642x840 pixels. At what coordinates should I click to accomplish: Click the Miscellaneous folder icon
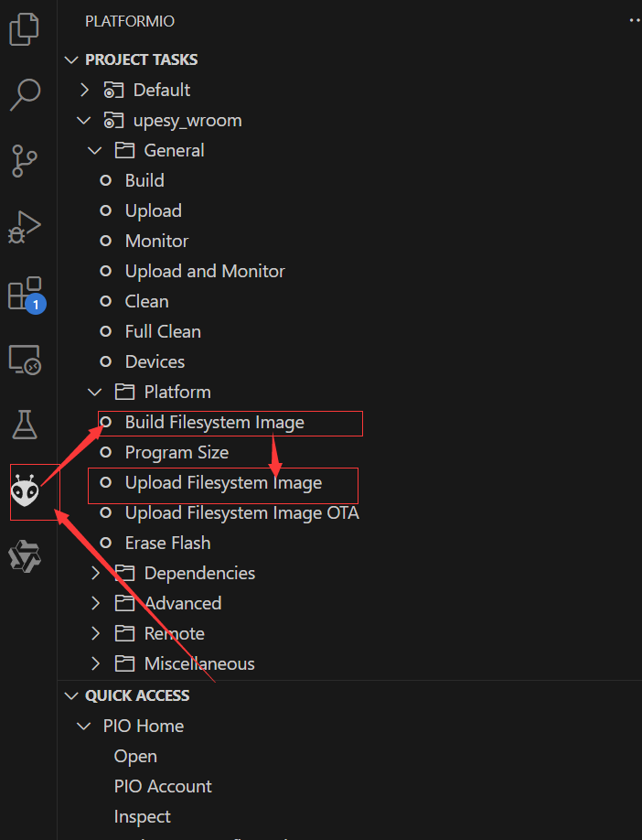[124, 663]
